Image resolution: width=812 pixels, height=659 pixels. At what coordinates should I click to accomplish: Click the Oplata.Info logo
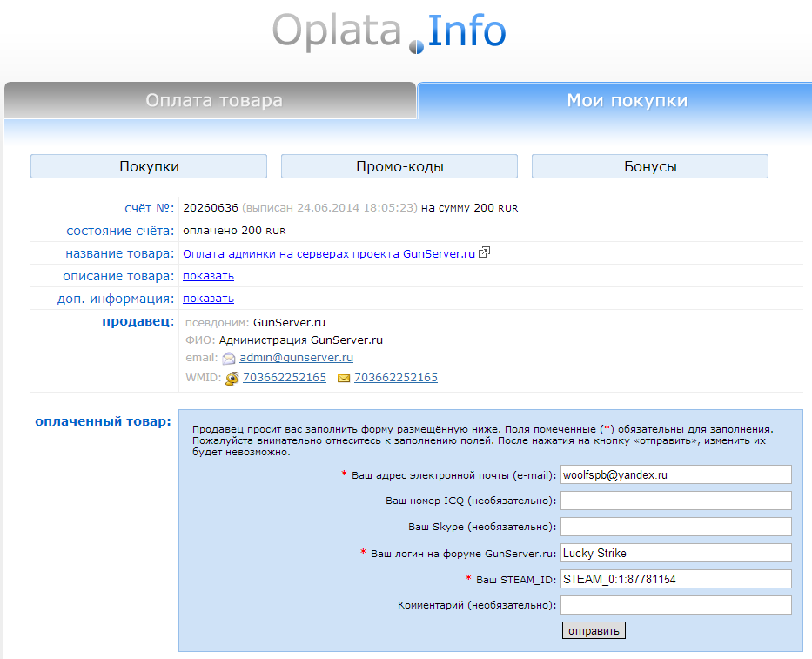pos(388,32)
